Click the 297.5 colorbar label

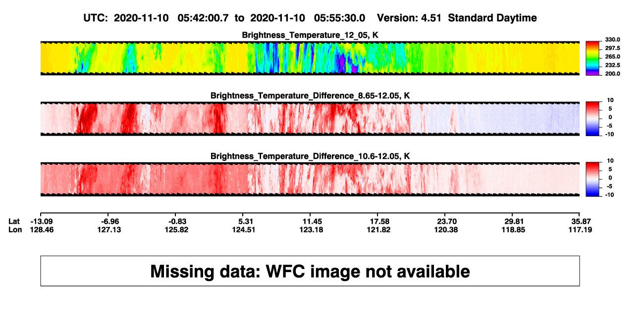(x=612, y=48)
